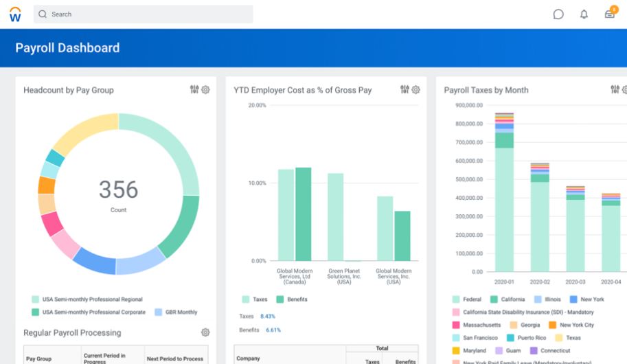Toggle New York legend swatch

pyautogui.click(x=573, y=299)
